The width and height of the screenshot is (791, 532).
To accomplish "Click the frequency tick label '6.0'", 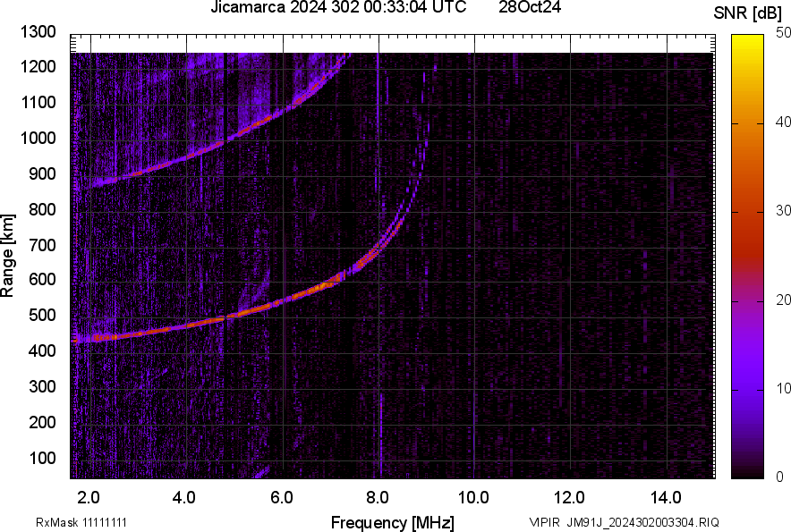I will [x=281, y=498].
